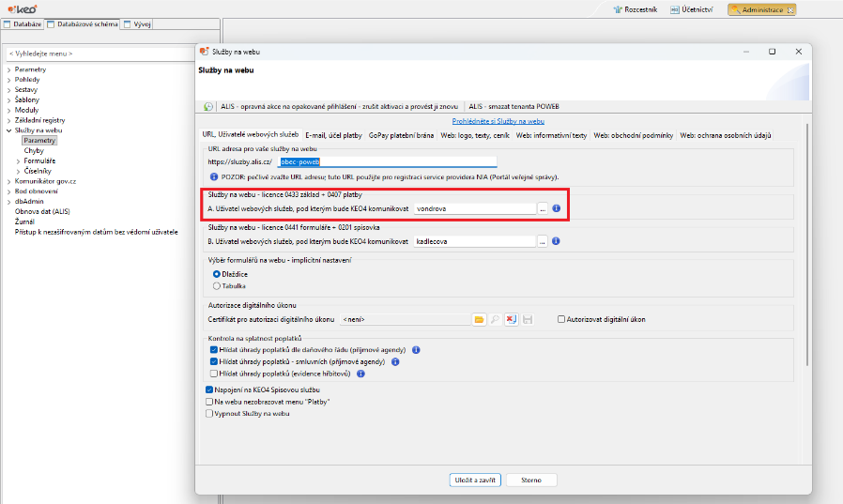Viewport: 843px width, 504px height.
Task: Expand the Pohledy tree node
Action: [9, 80]
